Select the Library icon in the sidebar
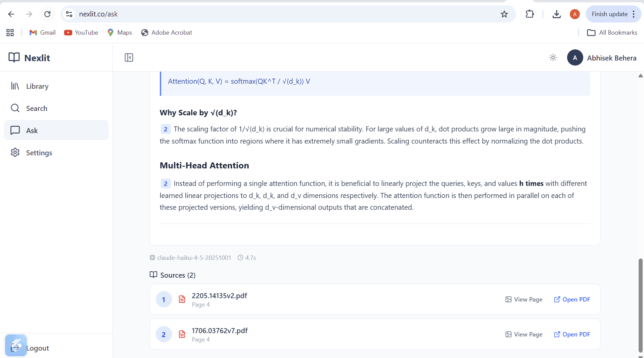The height and width of the screenshot is (358, 644). [x=15, y=86]
